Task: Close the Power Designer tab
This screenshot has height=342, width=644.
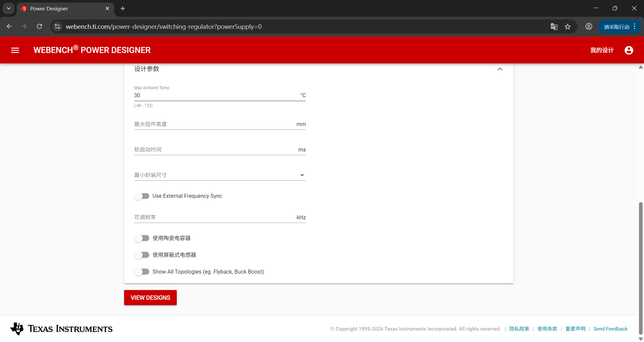Action: pyautogui.click(x=107, y=8)
